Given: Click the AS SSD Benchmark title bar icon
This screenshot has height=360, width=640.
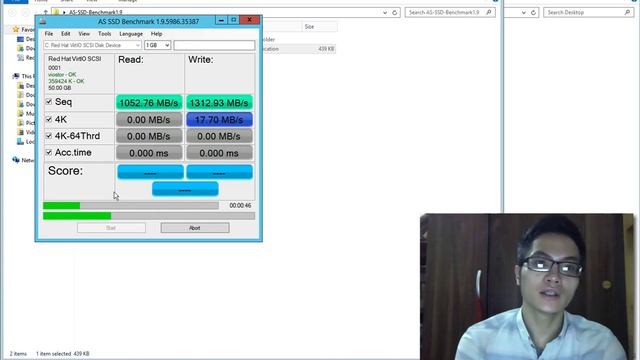Looking at the screenshot, I should (42, 21).
